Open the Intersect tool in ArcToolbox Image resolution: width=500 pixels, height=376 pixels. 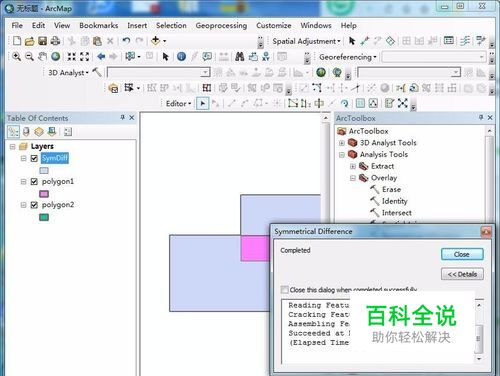point(397,213)
